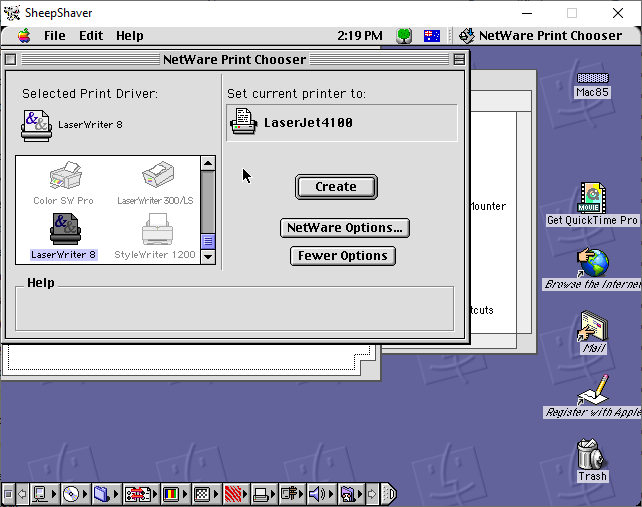Select the Color SW Pro driver
The width and height of the screenshot is (642, 507).
[x=63, y=183]
